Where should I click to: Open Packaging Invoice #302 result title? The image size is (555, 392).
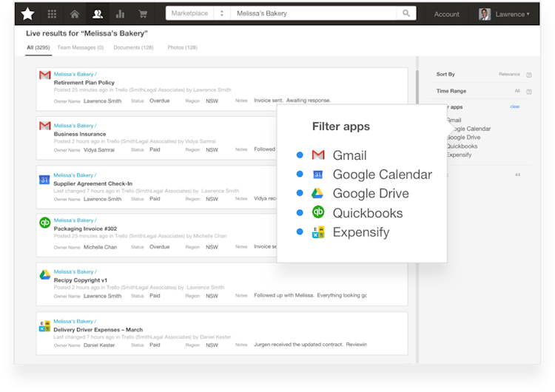point(85,229)
